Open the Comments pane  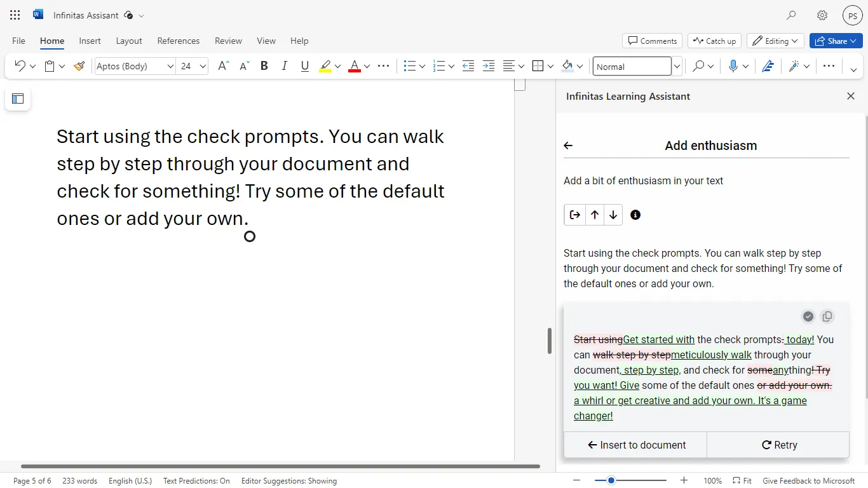(x=652, y=41)
